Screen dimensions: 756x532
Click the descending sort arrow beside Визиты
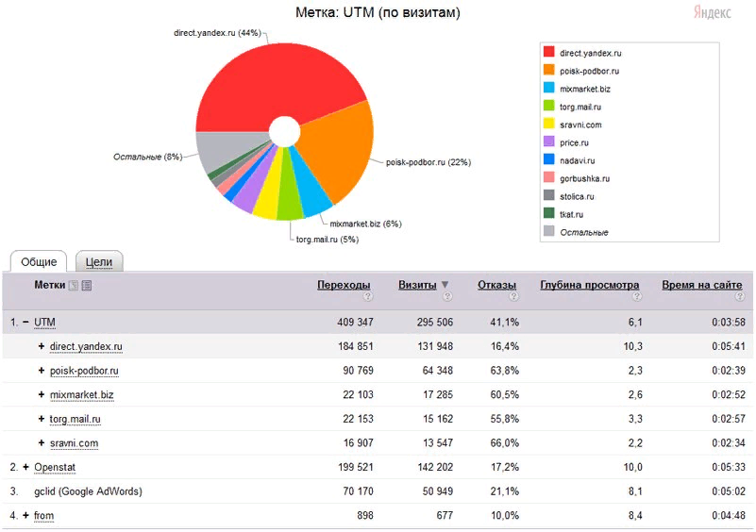[x=445, y=285]
